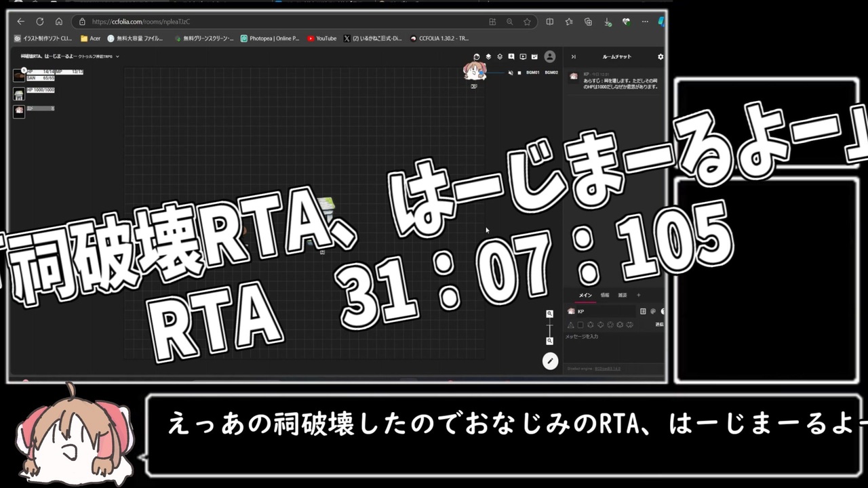Click the dice table icon next to KP
This screenshot has height=488, width=868.
[643, 312]
